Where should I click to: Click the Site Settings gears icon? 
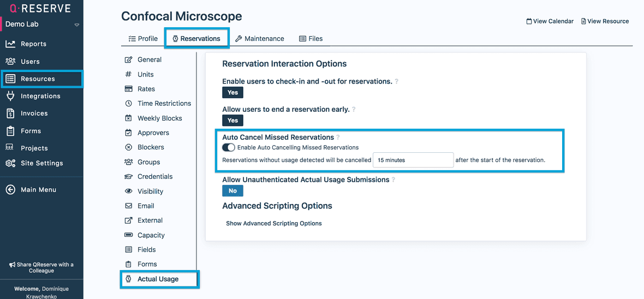tap(10, 163)
